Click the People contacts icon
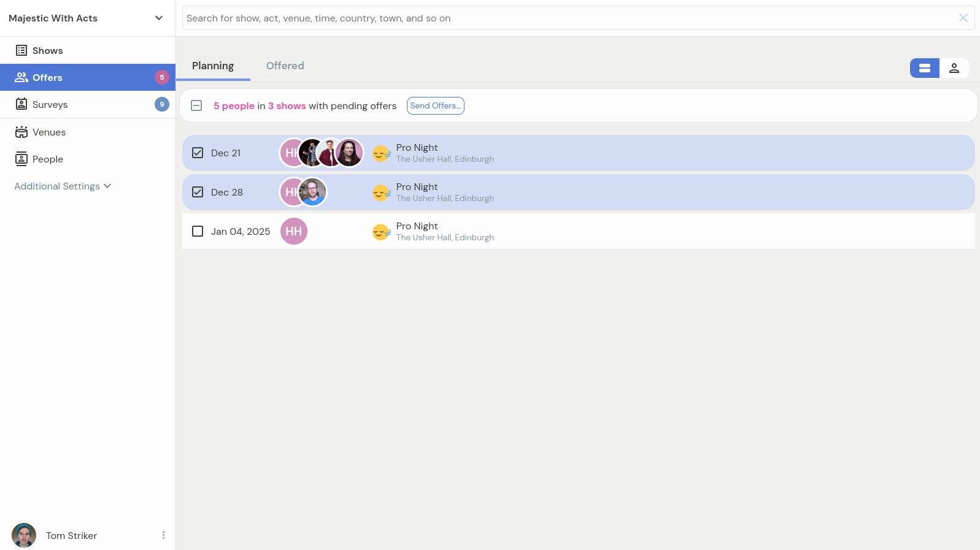This screenshot has height=550, width=980. click(21, 159)
